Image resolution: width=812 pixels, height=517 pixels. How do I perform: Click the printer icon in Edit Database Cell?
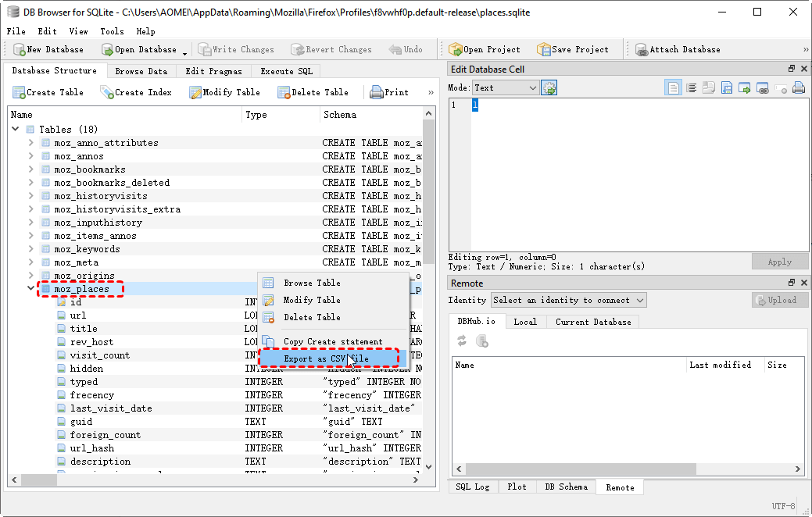click(799, 88)
